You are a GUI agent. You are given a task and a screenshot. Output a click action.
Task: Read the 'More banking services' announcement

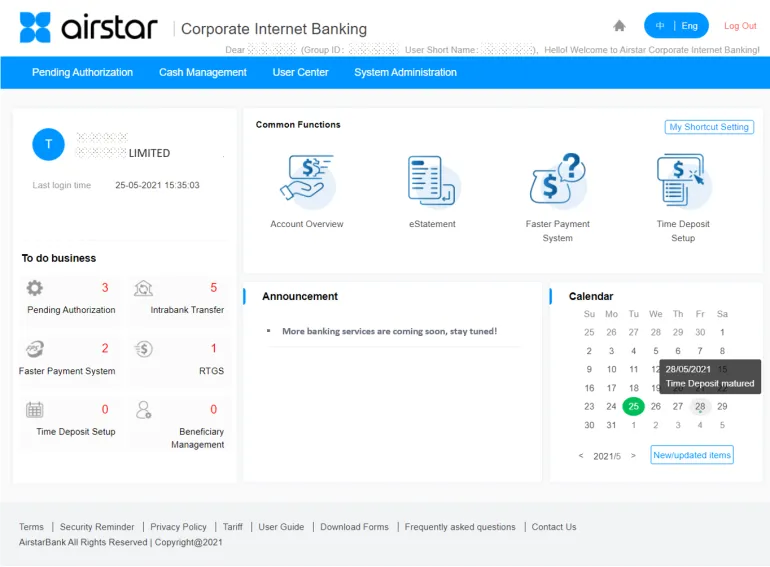coord(389,331)
